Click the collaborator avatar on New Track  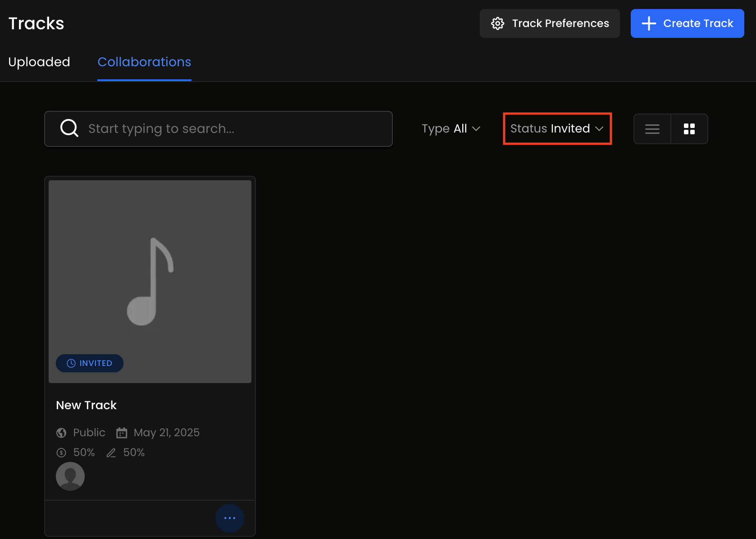click(x=70, y=476)
